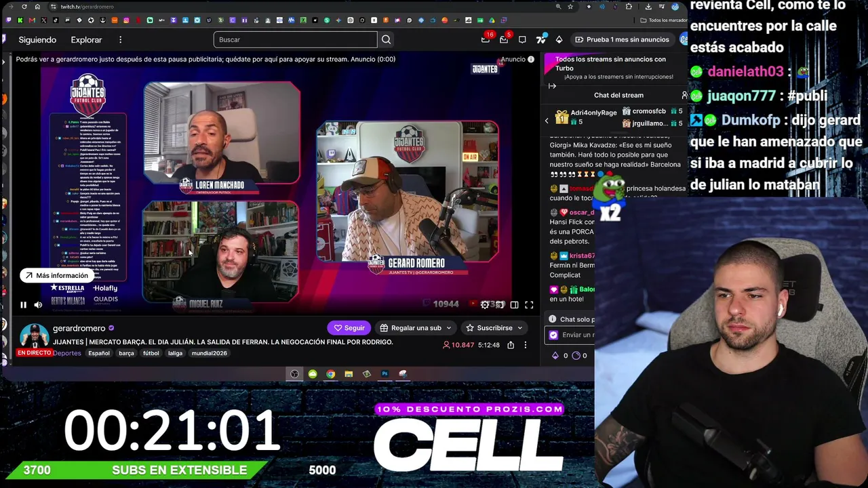Open the Explorar tab

(x=86, y=39)
